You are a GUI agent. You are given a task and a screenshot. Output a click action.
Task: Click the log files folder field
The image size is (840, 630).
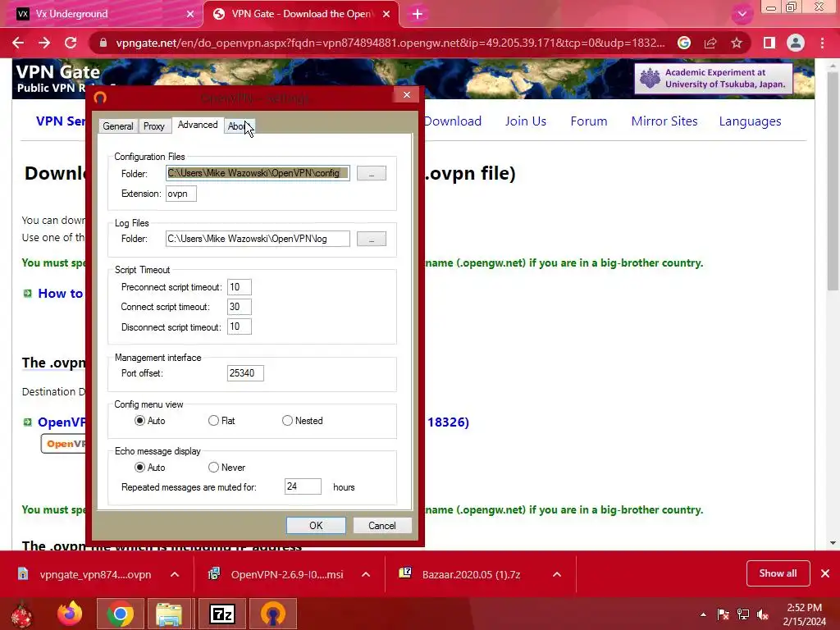(x=258, y=239)
